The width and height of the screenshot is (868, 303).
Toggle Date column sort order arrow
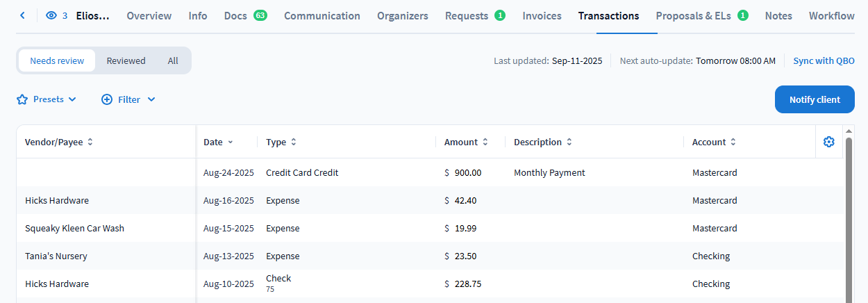point(231,142)
